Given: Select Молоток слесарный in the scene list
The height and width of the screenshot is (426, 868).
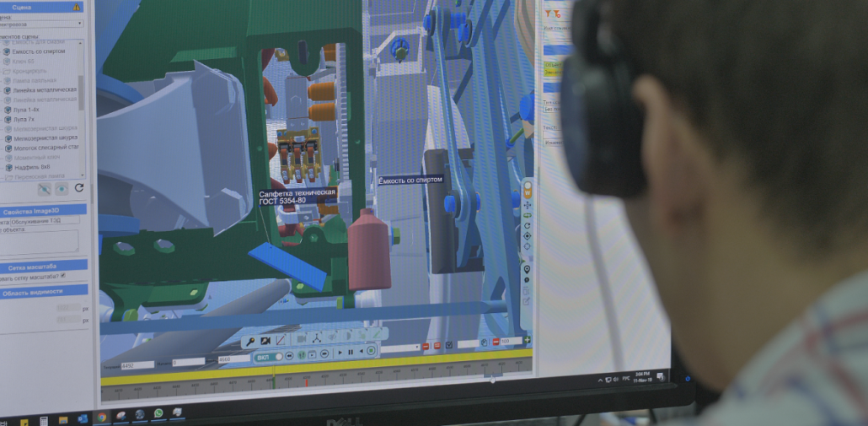Looking at the screenshot, I should [x=45, y=148].
